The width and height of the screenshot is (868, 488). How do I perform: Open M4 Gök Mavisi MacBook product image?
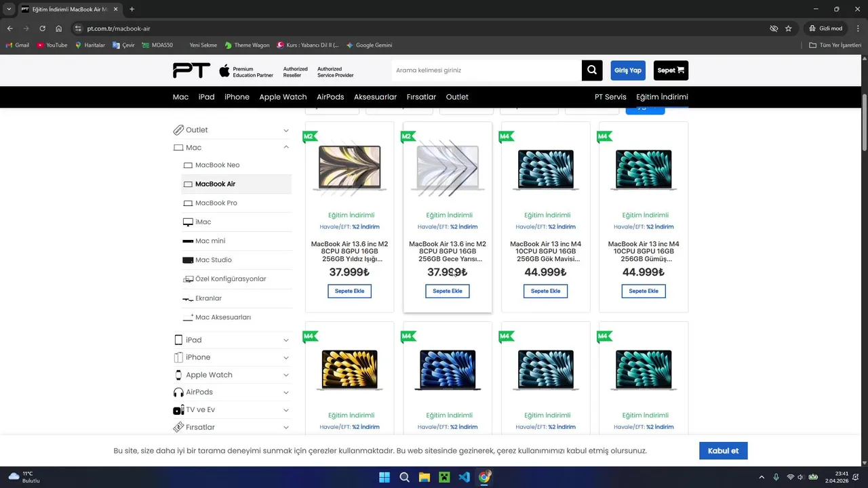click(x=545, y=169)
